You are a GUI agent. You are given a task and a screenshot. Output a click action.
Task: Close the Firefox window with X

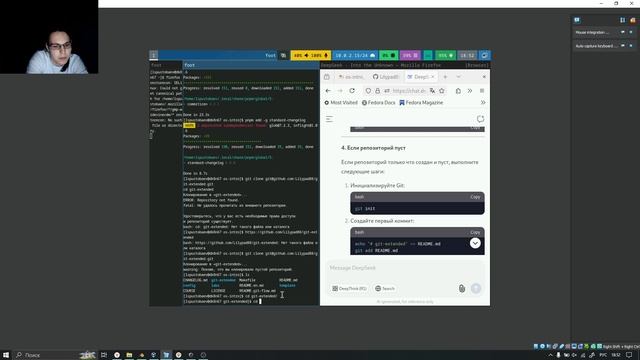click(x=484, y=77)
